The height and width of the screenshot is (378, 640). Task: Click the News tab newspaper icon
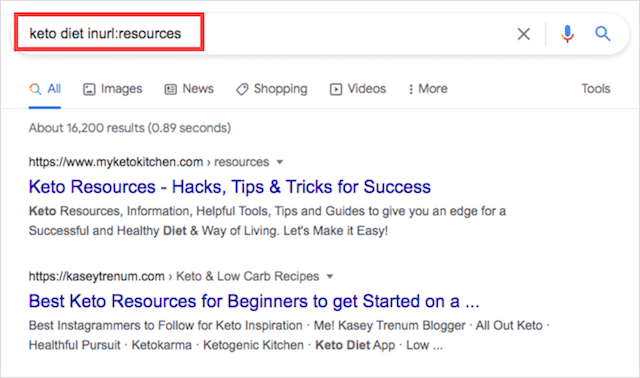[171, 89]
